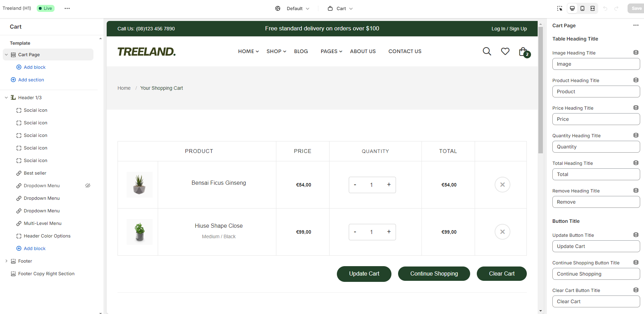Open the store search magnifier icon
The width and height of the screenshot is (644, 314).
click(487, 51)
